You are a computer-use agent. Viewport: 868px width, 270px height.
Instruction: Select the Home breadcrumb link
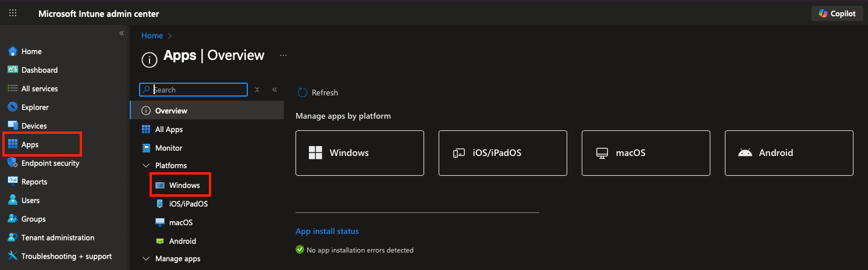click(152, 35)
